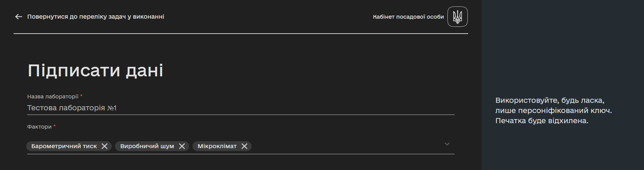Click the personalized key notice text
This screenshot has height=170, width=644.
(x=554, y=111)
